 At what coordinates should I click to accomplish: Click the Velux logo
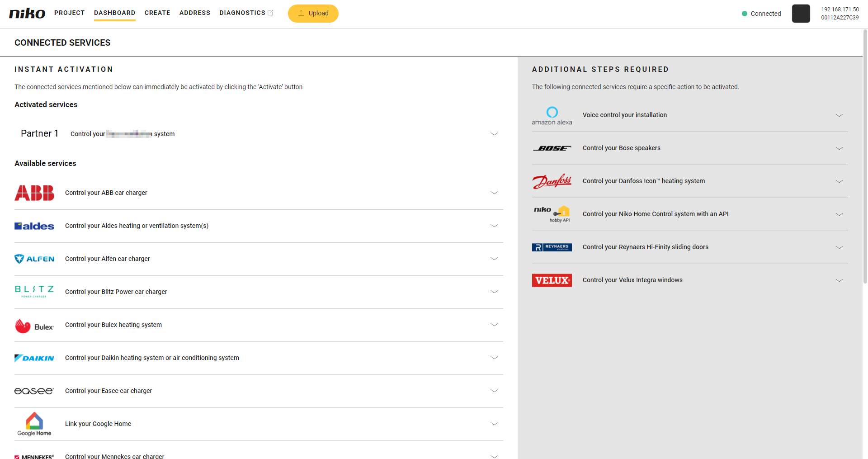(552, 280)
